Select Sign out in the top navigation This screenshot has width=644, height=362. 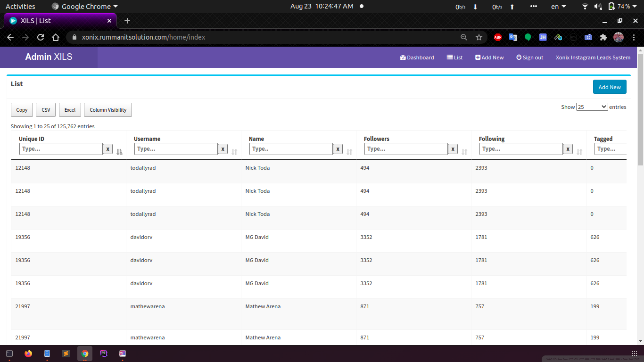(529, 58)
